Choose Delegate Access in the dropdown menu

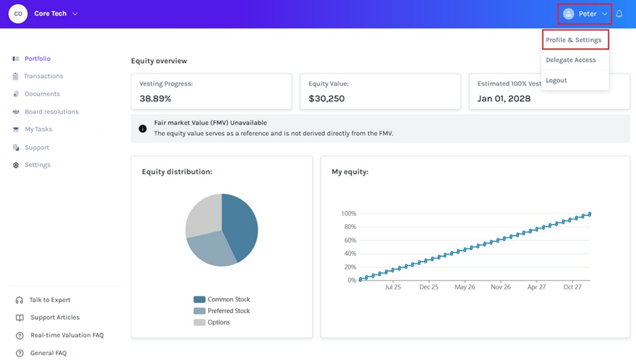[x=571, y=60]
